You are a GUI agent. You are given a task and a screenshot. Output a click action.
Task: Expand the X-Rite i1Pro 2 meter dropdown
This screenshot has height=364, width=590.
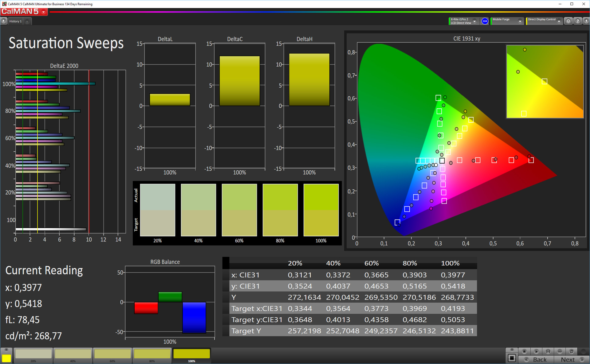pos(474,21)
